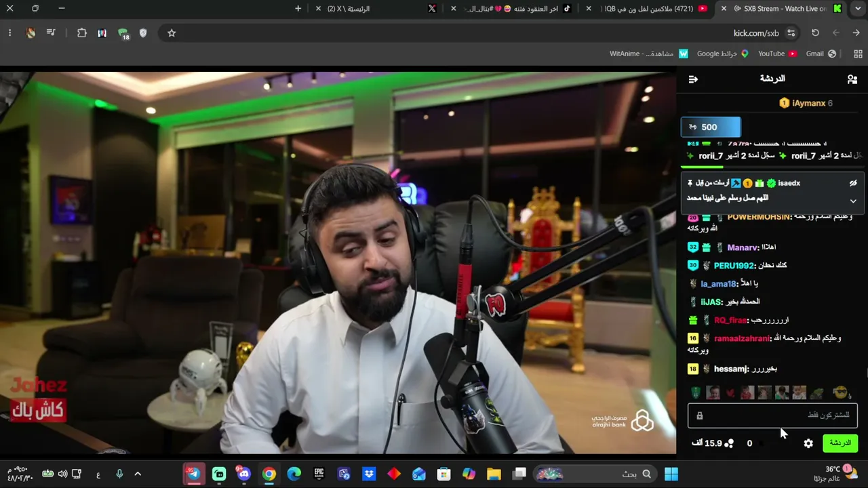The image size is (868, 488).
Task: Open the bookmarks apps grid icon
Action: tap(858, 54)
